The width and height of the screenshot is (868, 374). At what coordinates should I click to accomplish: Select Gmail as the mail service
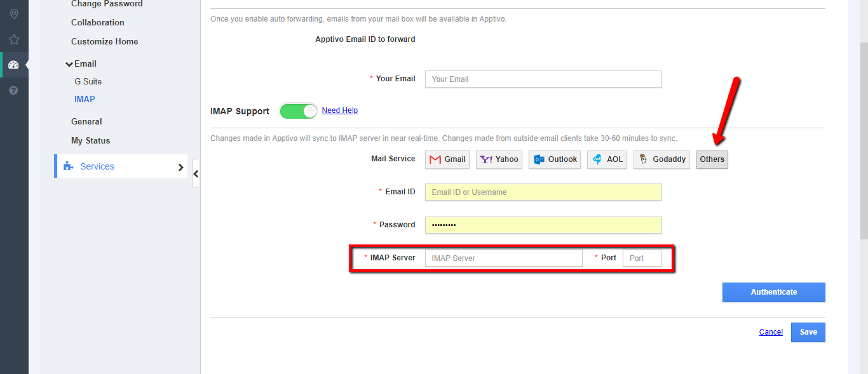(x=447, y=159)
